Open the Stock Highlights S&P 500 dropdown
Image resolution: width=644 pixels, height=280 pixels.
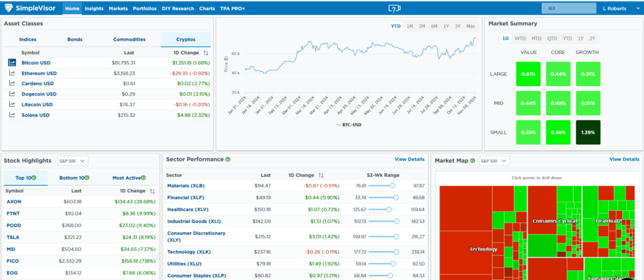click(x=73, y=161)
